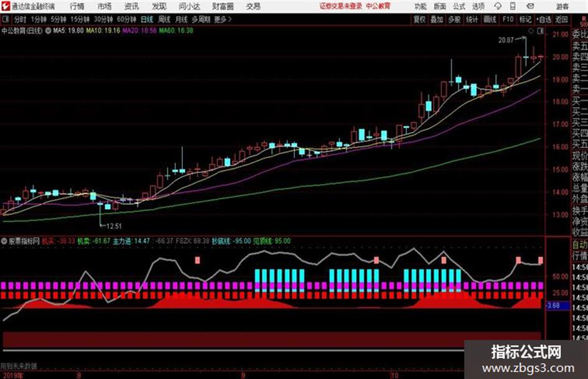The image size is (588, 379).
Task: Click the 中公教育 stock name in title bar
Action: [x=378, y=6]
